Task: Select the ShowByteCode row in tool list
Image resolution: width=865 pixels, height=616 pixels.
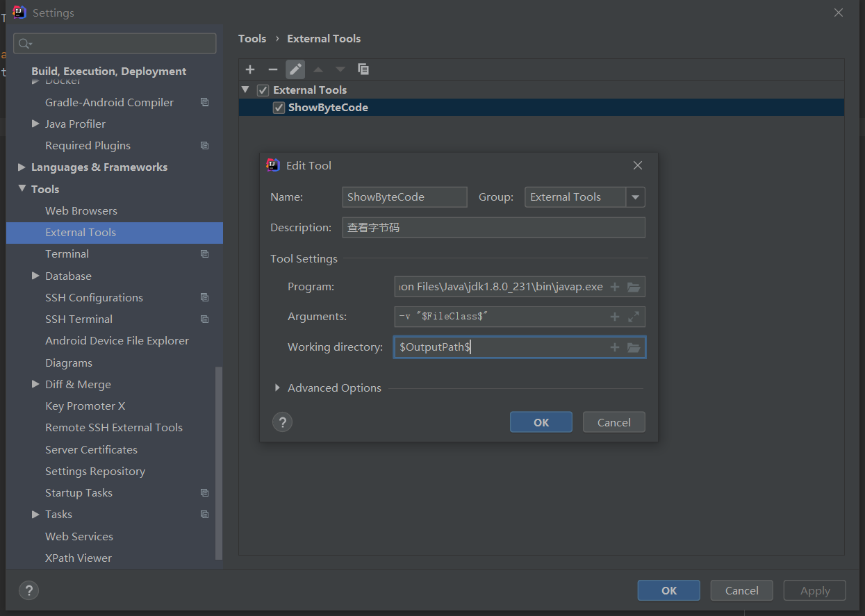Action: click(541, 108)
